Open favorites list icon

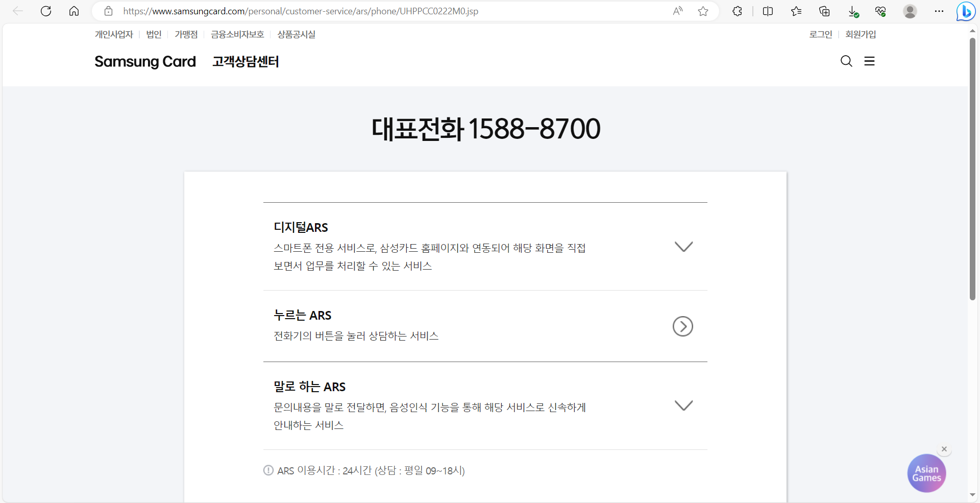click(796, 11)
